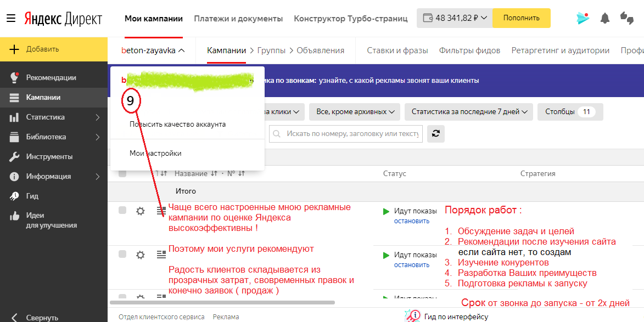Viewport: 644px width, 322px height.
Task: Open Фильтры фидов tab
Action: (x=469, y=50)
